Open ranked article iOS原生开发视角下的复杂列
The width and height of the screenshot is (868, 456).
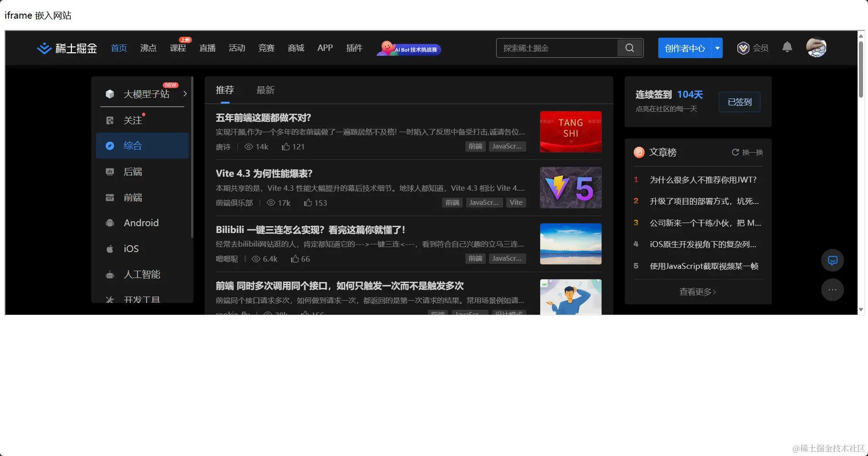coord(703,244)
